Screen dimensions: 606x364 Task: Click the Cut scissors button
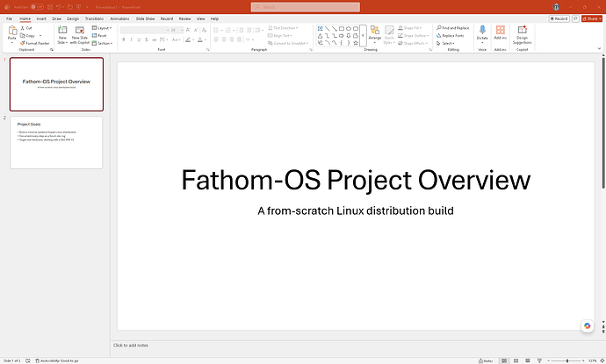click(26, 28)
